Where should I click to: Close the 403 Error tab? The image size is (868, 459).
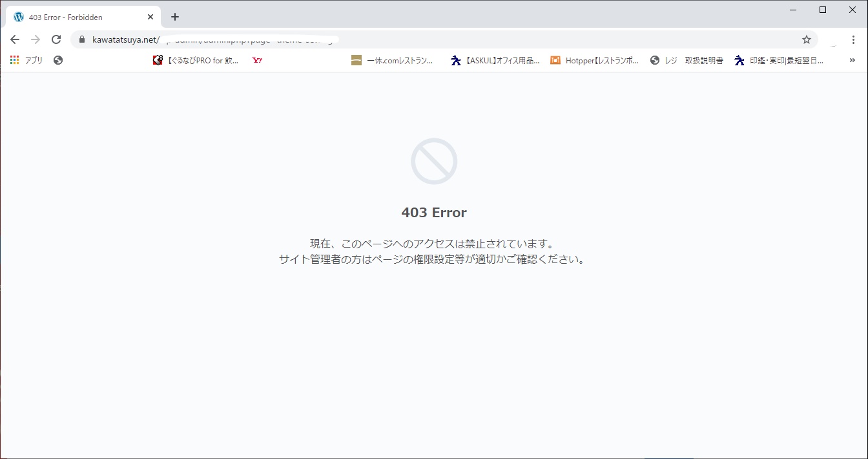pos(150,17)
